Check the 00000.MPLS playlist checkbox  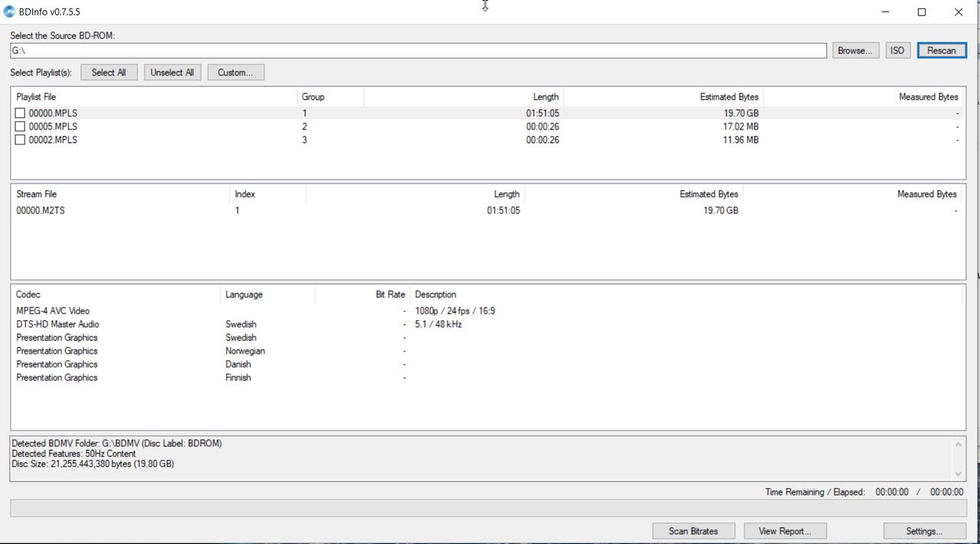point(20,113)
